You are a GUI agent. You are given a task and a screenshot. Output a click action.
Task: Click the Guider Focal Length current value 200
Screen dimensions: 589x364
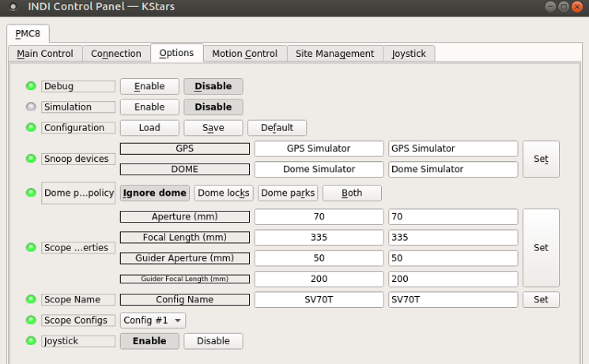(x=319, y=279)
